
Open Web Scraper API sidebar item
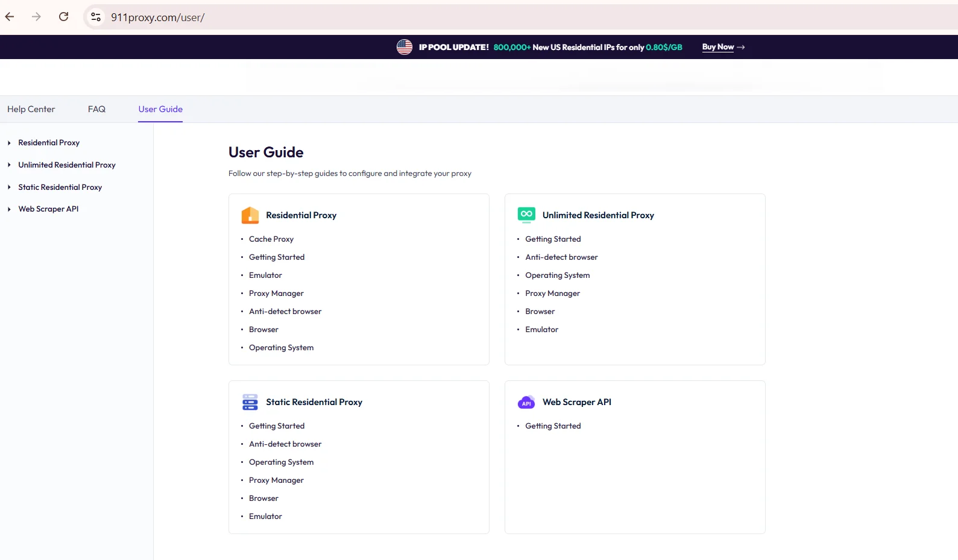click(x=48, y=209)
